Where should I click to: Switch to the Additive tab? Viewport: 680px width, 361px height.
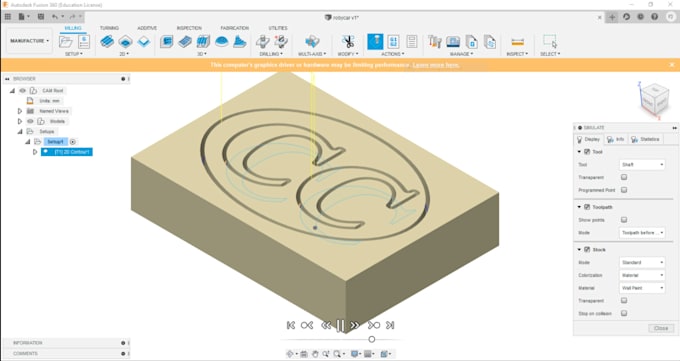click(x=147, y=28)
